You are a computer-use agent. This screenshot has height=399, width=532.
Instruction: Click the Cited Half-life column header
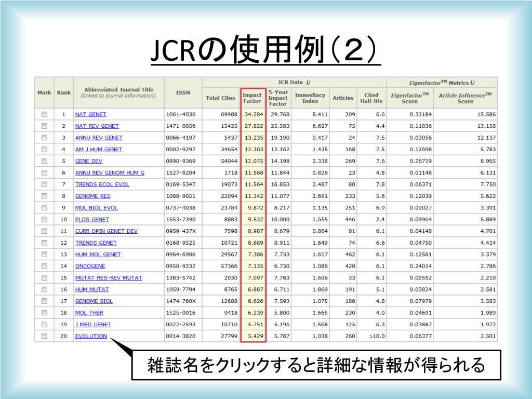tap(371, 98)
